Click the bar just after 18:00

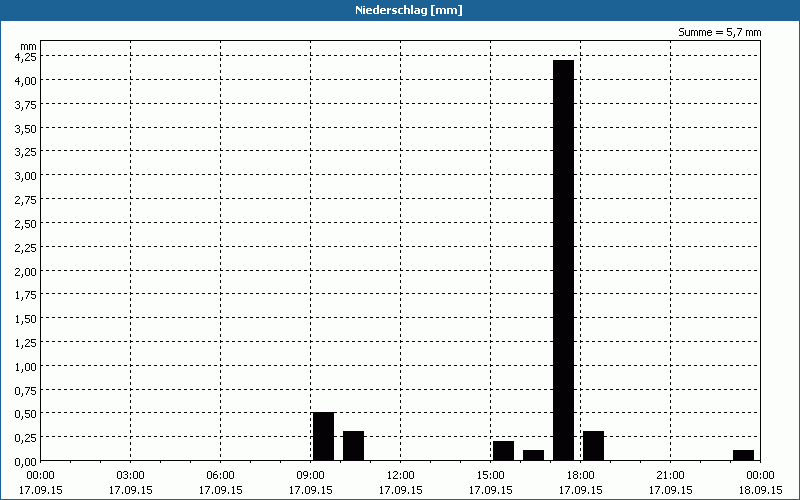[x=593, y=446]
